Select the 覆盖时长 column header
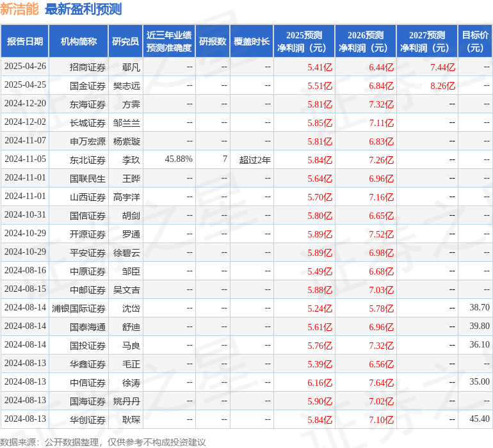 (252, 42)
